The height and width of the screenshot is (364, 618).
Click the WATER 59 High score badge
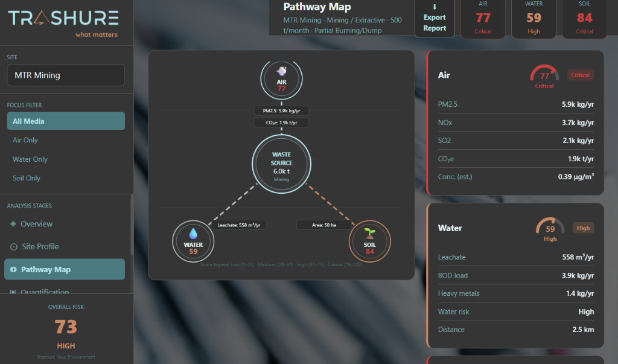[x=534, y=19]
